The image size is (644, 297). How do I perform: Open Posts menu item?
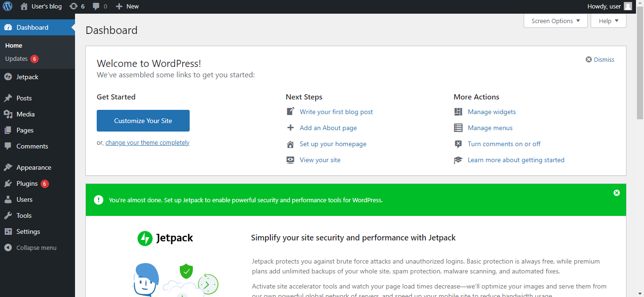37,98
